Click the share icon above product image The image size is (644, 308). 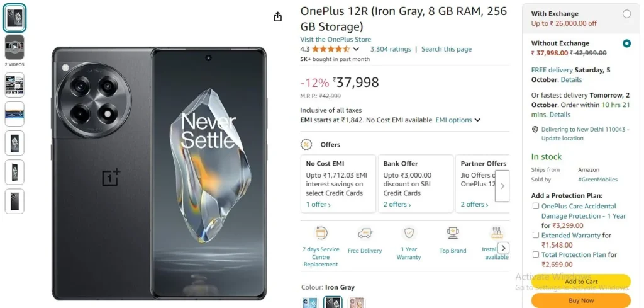[278, 16]
